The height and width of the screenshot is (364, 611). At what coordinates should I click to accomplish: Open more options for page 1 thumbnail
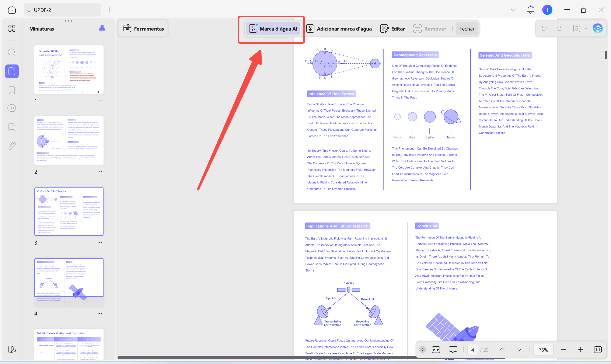[99, 101]
